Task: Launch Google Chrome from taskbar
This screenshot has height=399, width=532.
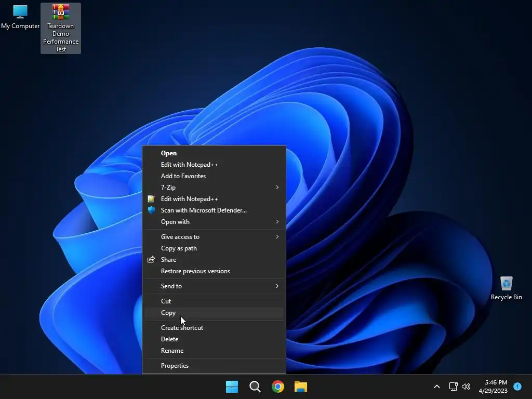Action: coord(278,387)
